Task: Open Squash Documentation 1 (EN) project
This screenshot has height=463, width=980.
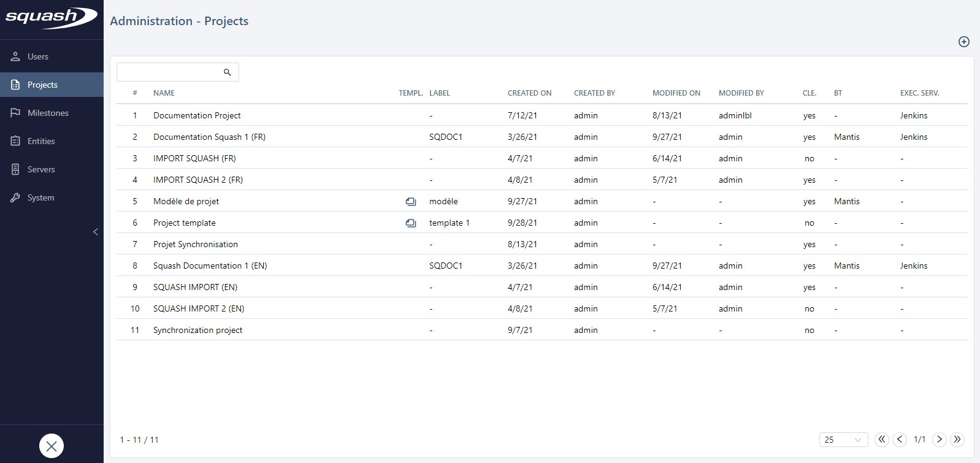Action: pyautogui.click(x=210, y=266)
